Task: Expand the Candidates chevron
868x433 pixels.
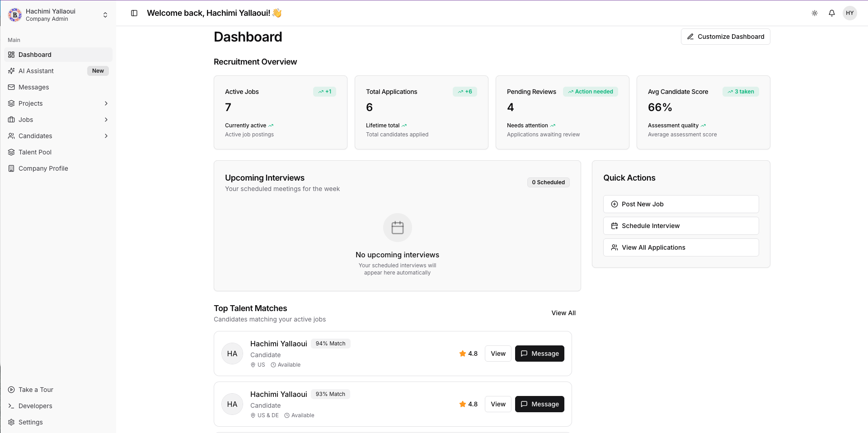Action: (106, 136)
